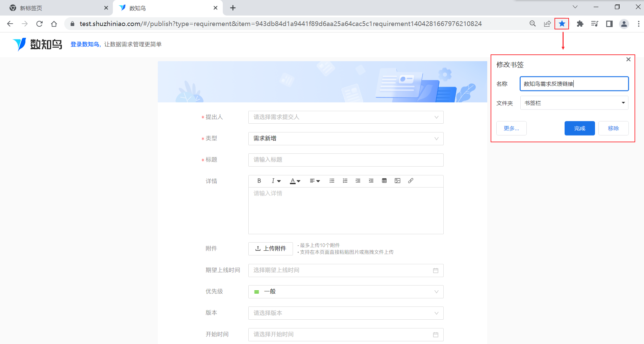Open the 优先级 dropdown

click(346, 292)
